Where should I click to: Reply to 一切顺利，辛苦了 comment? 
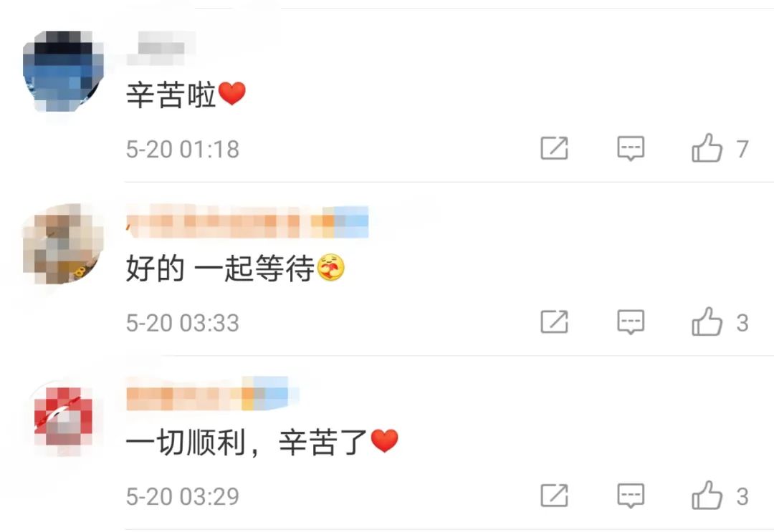coord(631,495)
